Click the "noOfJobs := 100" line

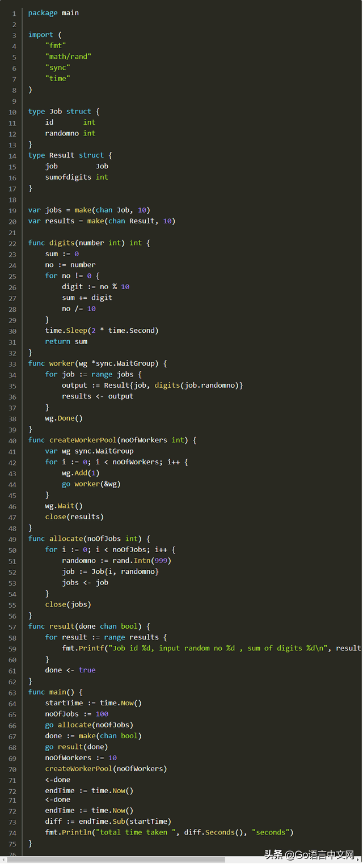point(77,714)
